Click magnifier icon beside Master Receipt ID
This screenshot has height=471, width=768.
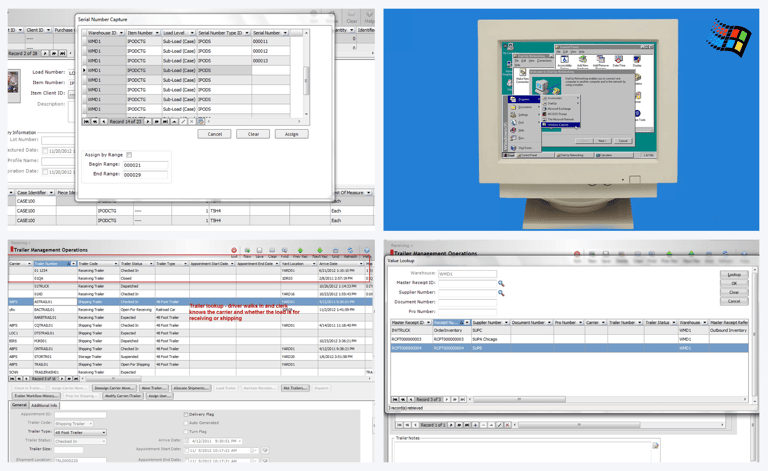[x=501, y=283]
